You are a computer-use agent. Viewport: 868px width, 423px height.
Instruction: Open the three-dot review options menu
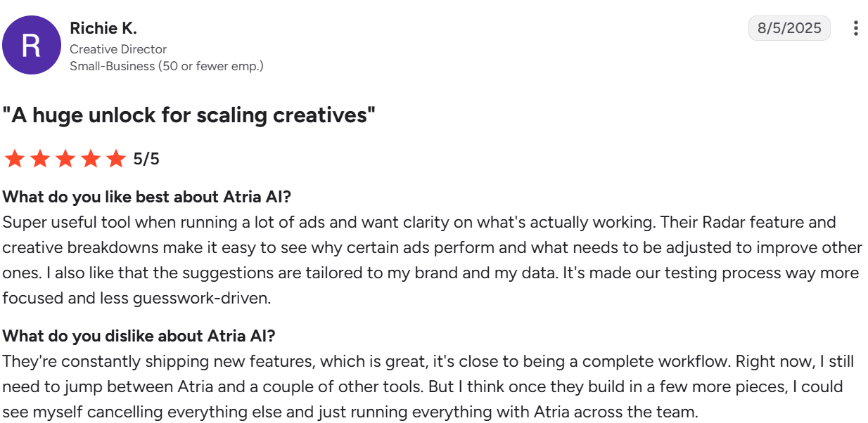click(x=855, y=28)
